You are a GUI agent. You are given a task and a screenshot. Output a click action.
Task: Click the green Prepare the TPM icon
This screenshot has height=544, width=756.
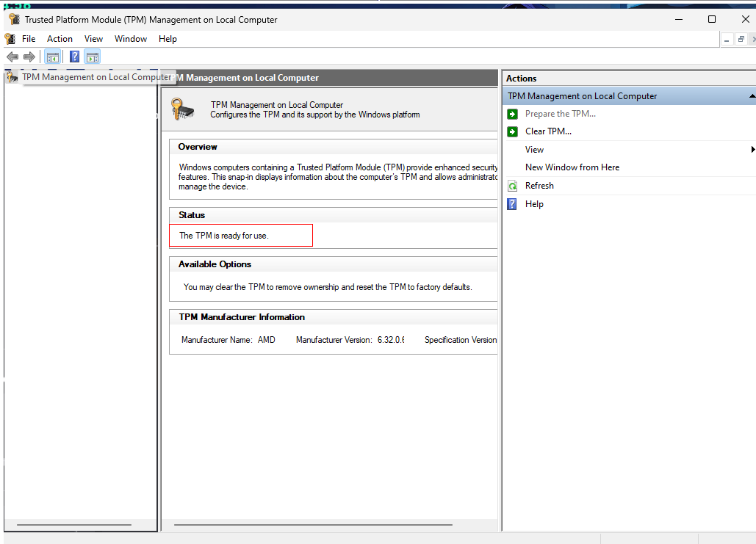tap(513, 114)
